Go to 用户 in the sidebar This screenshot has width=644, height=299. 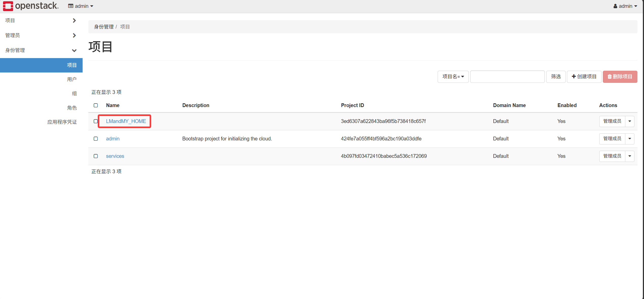click(x=72, y=79)
